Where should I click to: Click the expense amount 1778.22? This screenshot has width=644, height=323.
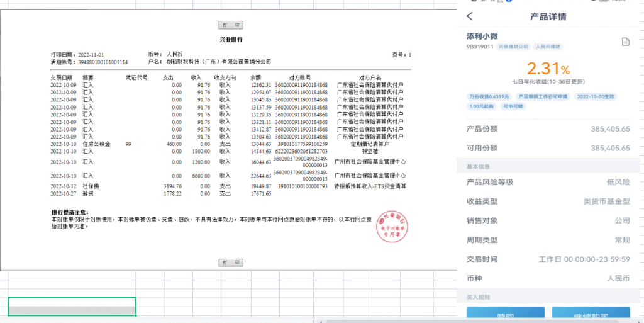pos(172,193)
